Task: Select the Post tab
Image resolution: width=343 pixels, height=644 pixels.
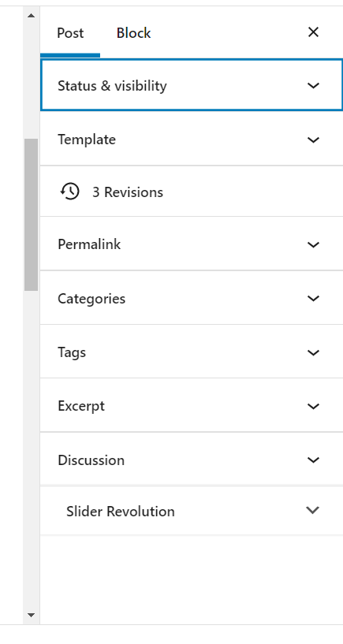Action: tap(70, 33)
